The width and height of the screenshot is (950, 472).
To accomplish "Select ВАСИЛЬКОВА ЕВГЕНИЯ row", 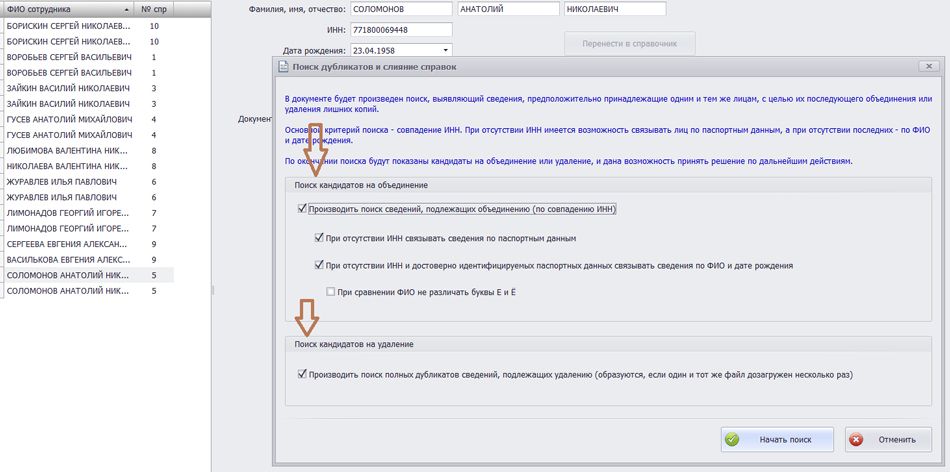I will (x=87, y=260).
